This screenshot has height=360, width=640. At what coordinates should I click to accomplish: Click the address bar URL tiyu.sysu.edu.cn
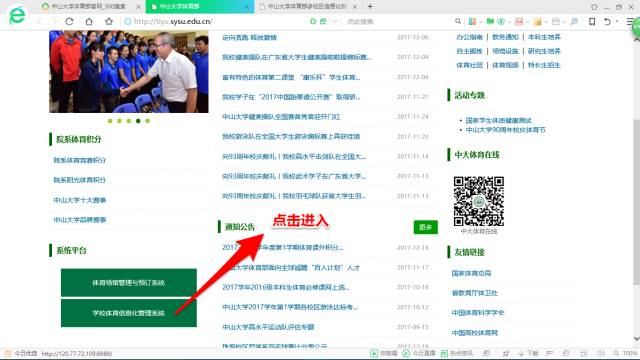point(172,21)
